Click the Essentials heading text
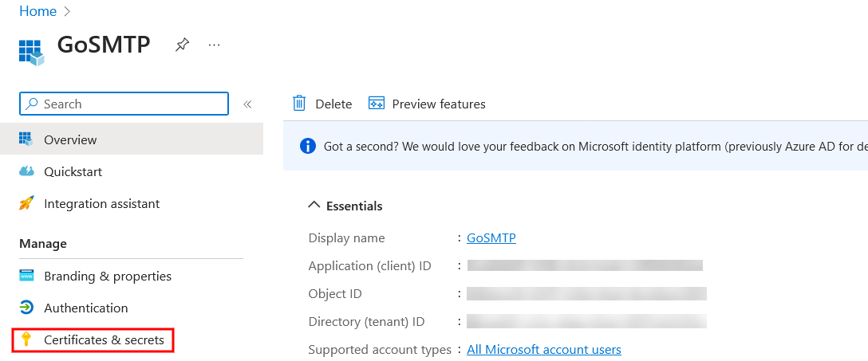The image size is (868, 361). click(354, 206)
